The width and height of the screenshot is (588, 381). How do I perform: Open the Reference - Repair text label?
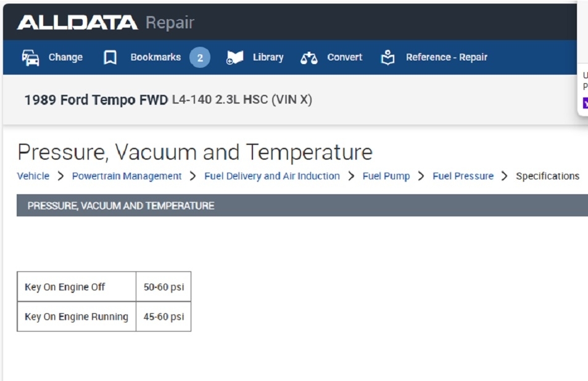click(x=446, y=57)
